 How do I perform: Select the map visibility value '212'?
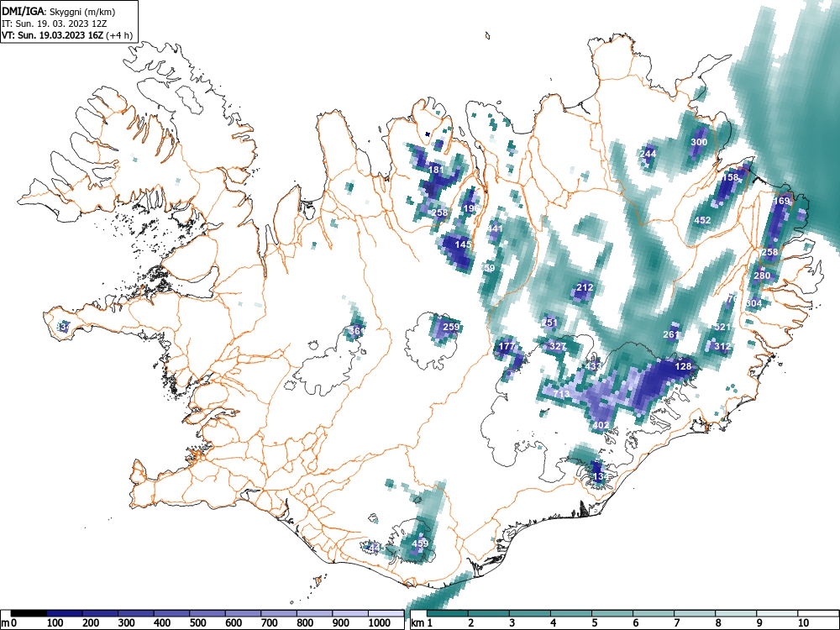585,287
